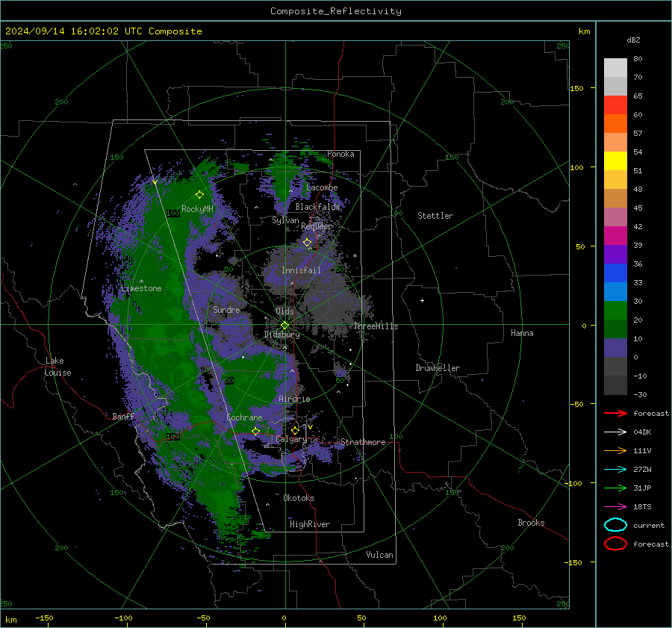This screenshot has height=628, width=672.
Task: Click the ThreeHills city label
Action: (376, 326)
